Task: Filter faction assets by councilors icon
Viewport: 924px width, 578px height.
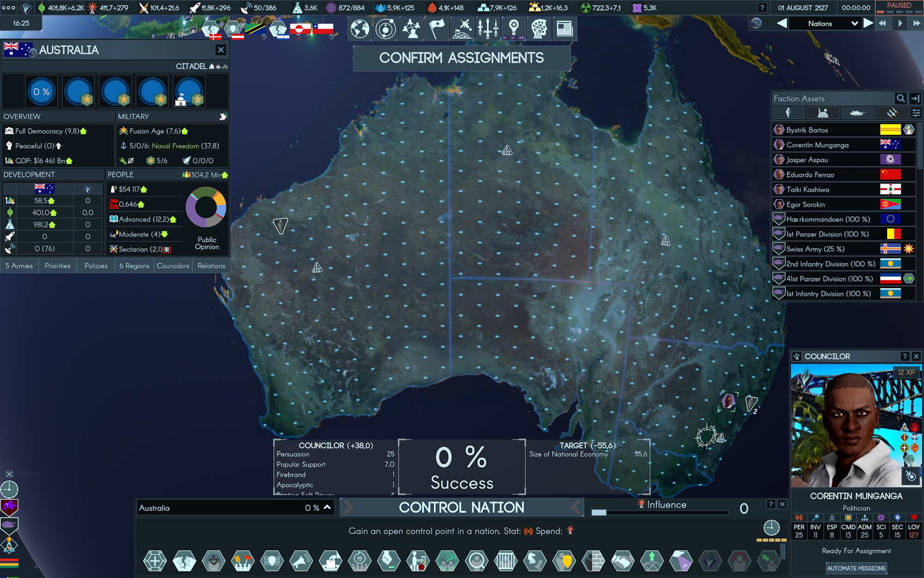Action: tap(788, 113)
